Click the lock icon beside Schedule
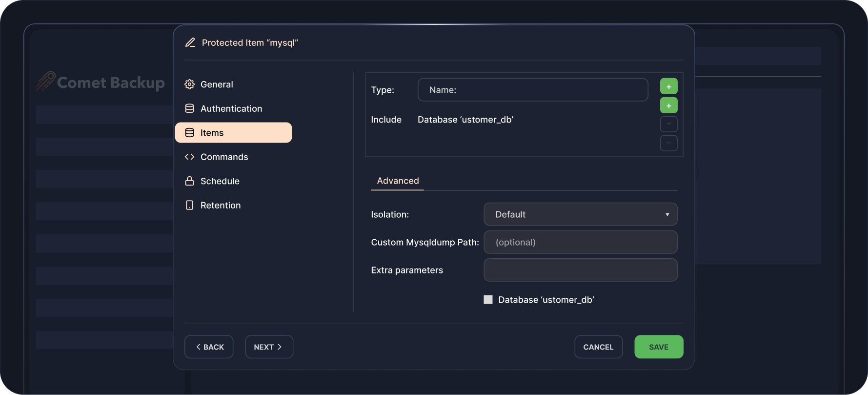The width and height of the screenshot is (868, 395). tap(189, 181)
